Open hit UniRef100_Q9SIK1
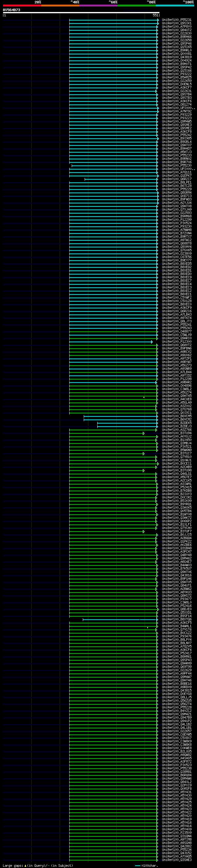197x868 pixels. click(x=177, y=23)
